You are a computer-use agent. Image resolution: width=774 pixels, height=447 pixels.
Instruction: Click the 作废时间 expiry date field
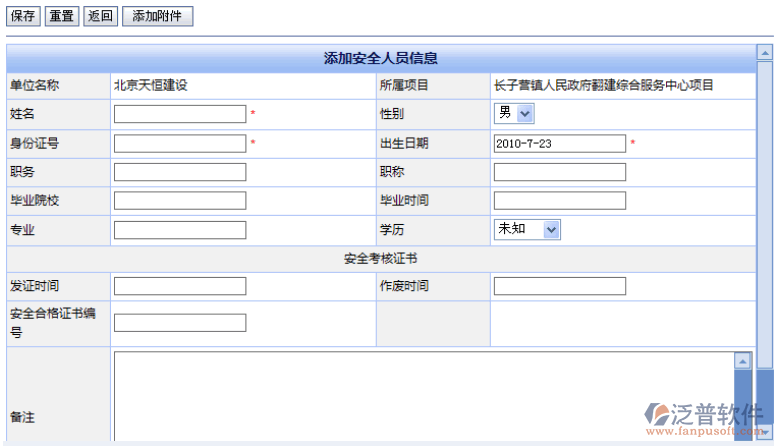tap(559, 286)
